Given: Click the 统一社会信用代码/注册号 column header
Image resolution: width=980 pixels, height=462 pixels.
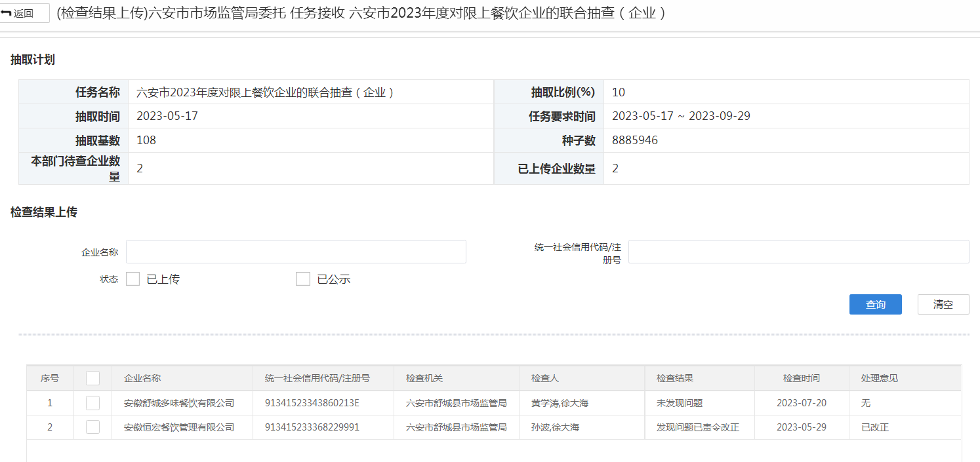Looking at the screenshot, I should [x=317, y=378].
